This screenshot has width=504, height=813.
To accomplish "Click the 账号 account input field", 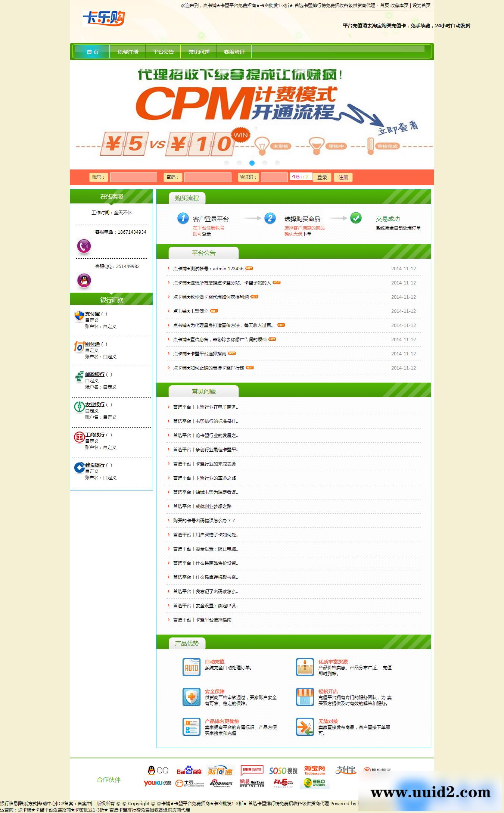I will [x=133, y=177].
